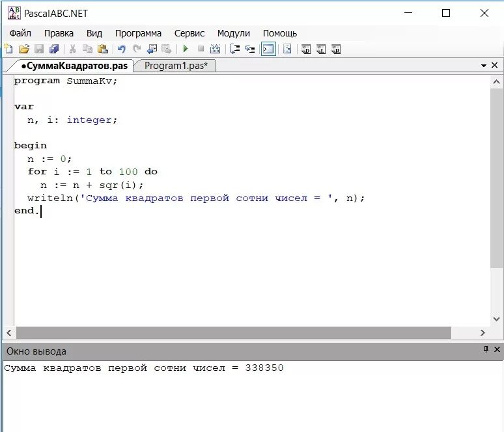
Task: Click the 'integer' type keyword
Action: 89,120
